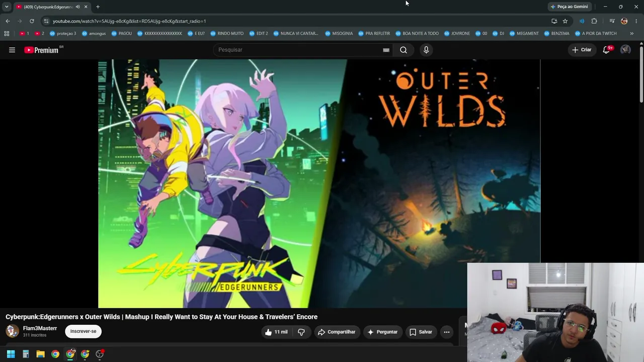Open the Windows Start menu
Image resolution: width=644 pixels, height=362 pixels.
11,354
